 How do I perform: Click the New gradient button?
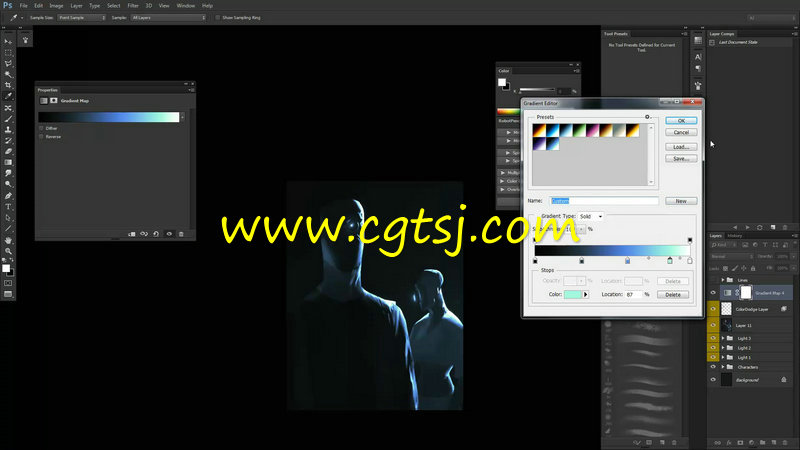(681, 201)
